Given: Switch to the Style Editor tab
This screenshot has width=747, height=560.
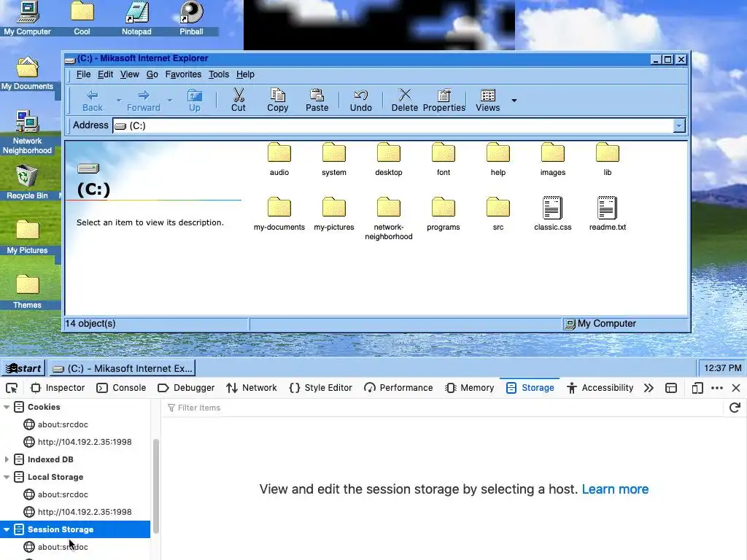Looking at the screenshot, I should point(321,388).
